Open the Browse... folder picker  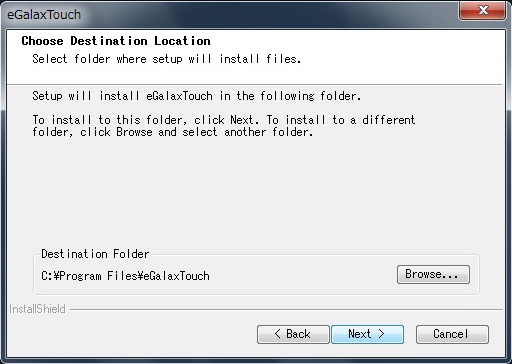pyautogui.click(x=433, y=274)
